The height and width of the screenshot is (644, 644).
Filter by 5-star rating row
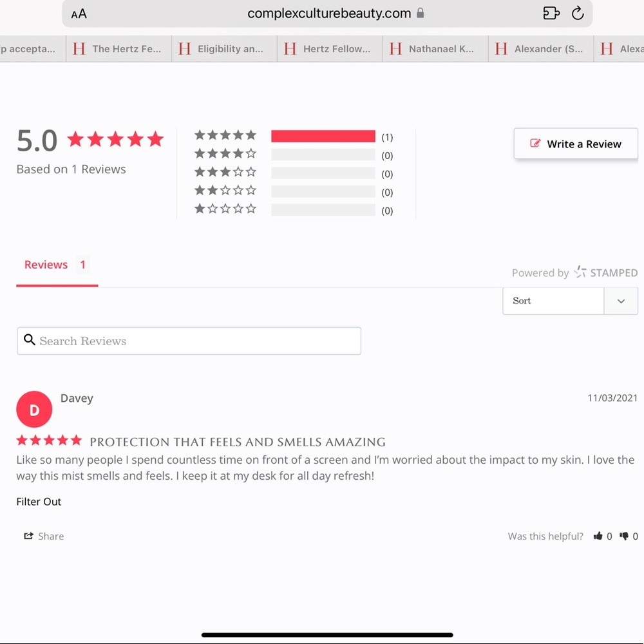pyautogui.click(x=225, y=135)
